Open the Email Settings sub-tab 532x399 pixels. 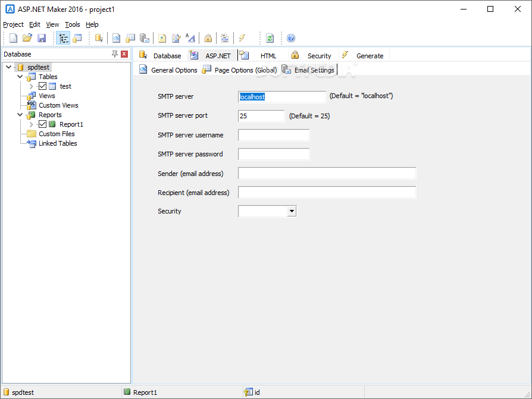[308, 70]
